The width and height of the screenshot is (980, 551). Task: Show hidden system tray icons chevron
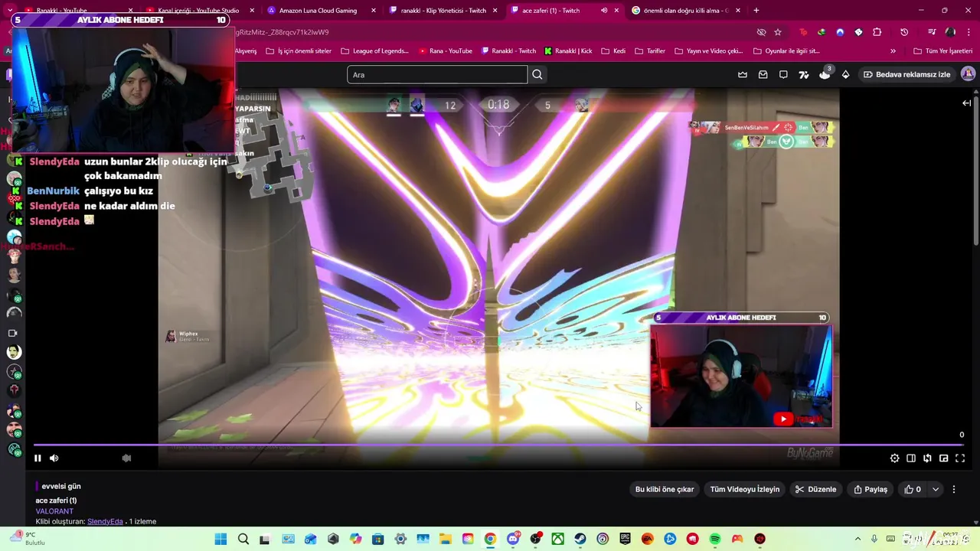click(x=857, y=539)
